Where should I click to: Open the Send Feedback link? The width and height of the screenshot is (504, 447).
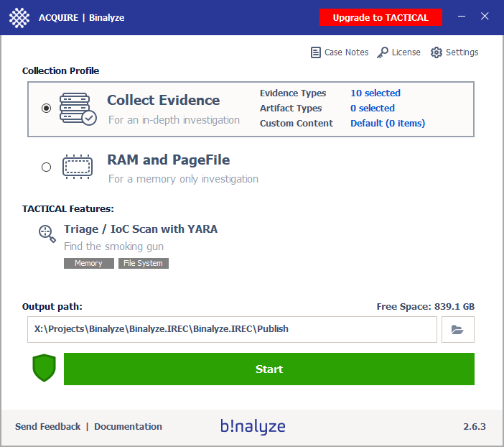point(47,427)
